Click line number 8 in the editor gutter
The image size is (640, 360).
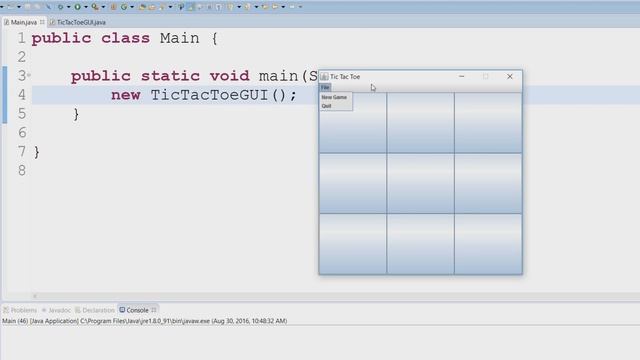pos(22,170)
